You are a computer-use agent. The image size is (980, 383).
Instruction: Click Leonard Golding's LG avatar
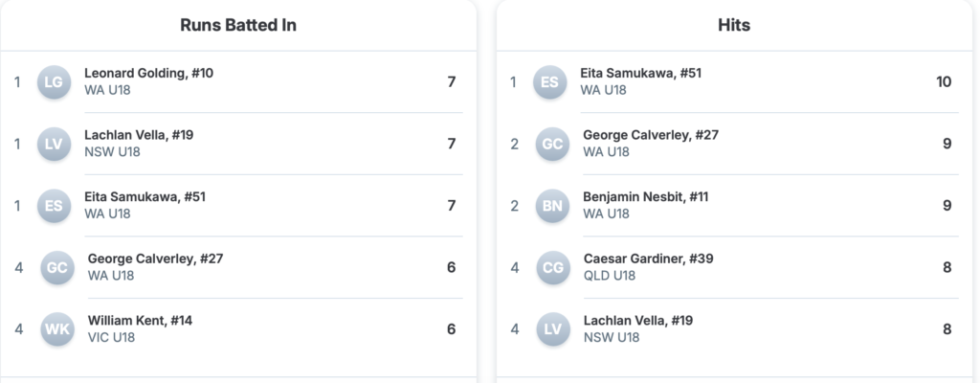pos(54,82)
